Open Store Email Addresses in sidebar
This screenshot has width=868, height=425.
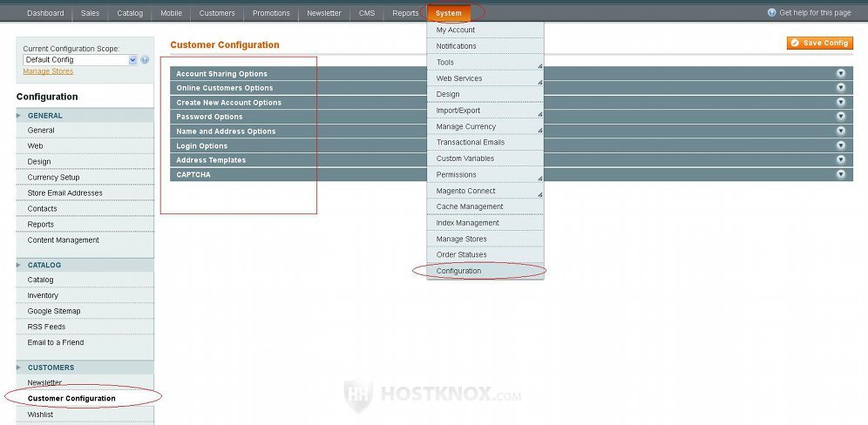pos(85,193)
